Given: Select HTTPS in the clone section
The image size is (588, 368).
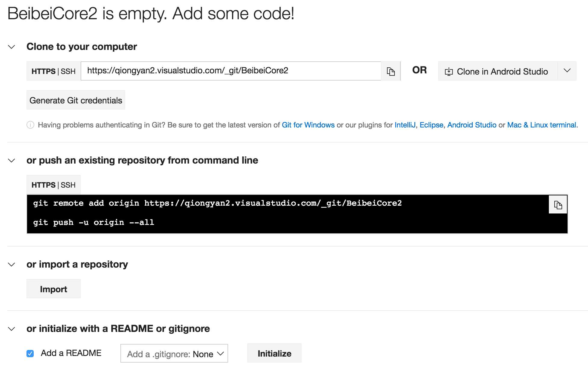Looking at the screenshot, I should (x=43, y=71).
